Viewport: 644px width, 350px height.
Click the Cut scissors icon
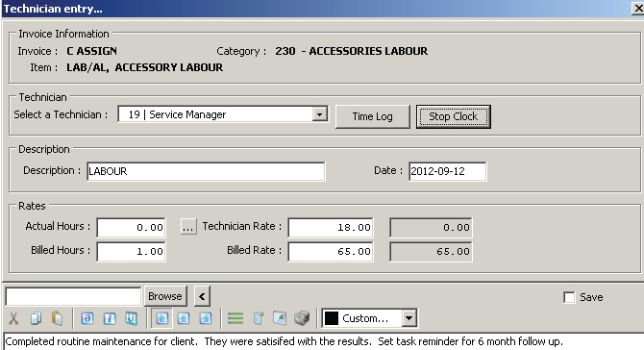pyautogui.click(x=13, y=318)
